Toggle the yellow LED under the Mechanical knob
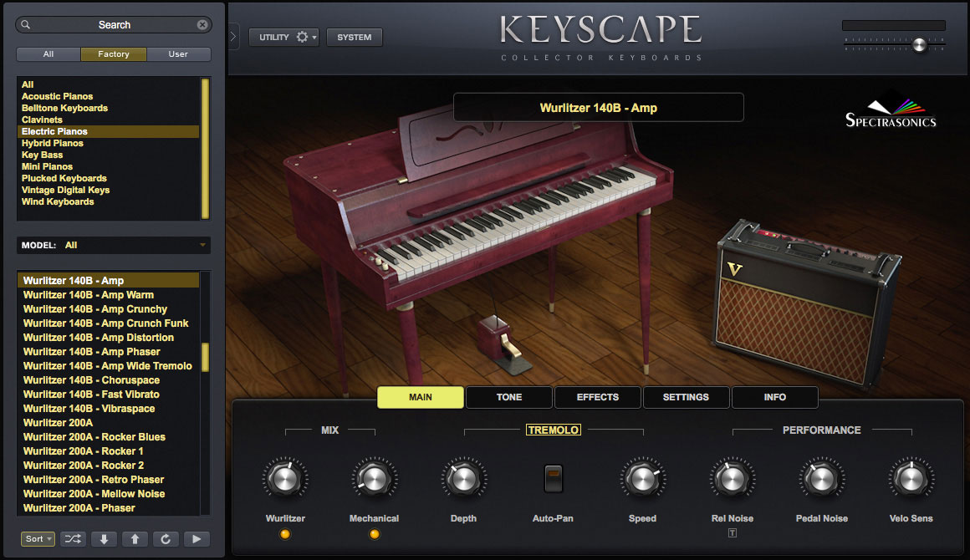The image size is (970, 560). [x=374, y=533]
